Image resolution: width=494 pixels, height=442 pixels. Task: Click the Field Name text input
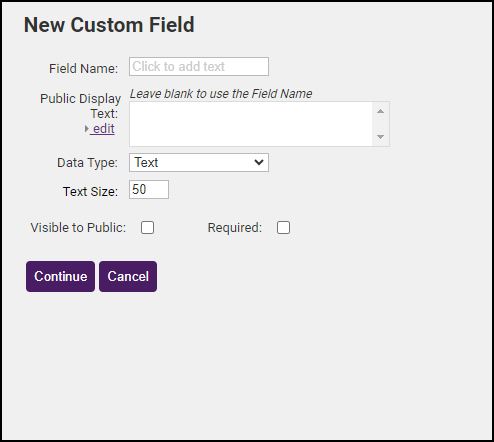click(x=199, y=66)
